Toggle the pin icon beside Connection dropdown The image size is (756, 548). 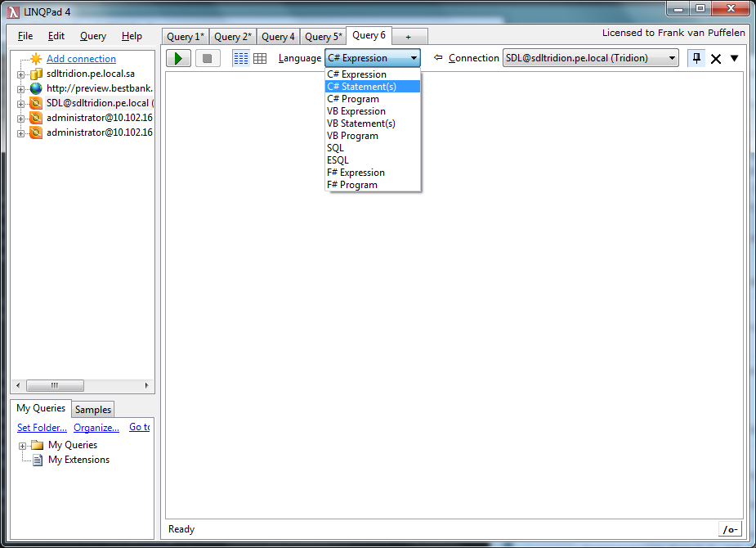696,58
